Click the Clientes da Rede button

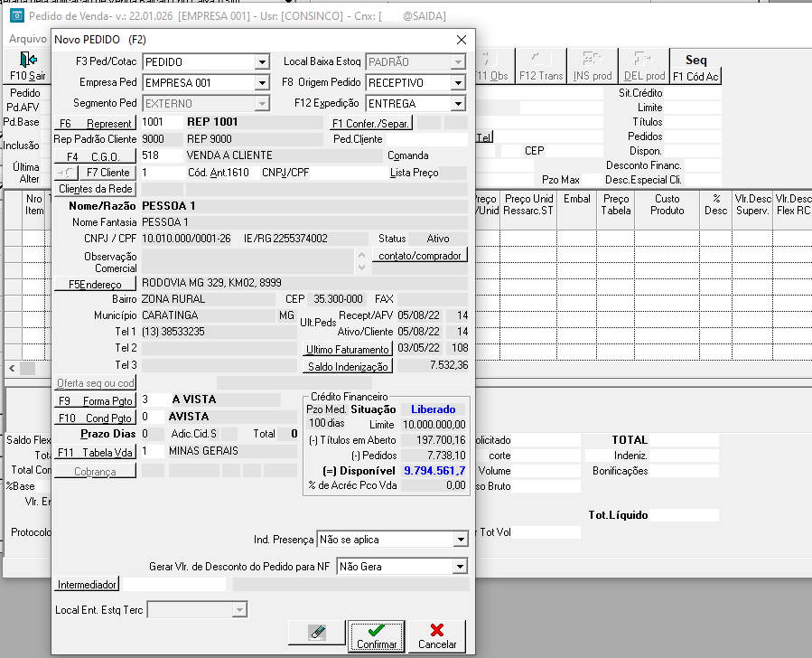point(95,189)
